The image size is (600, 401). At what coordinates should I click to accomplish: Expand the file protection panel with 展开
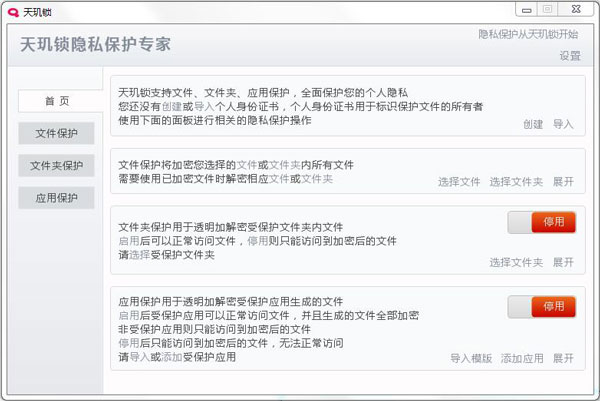click(x=563, y=182)
